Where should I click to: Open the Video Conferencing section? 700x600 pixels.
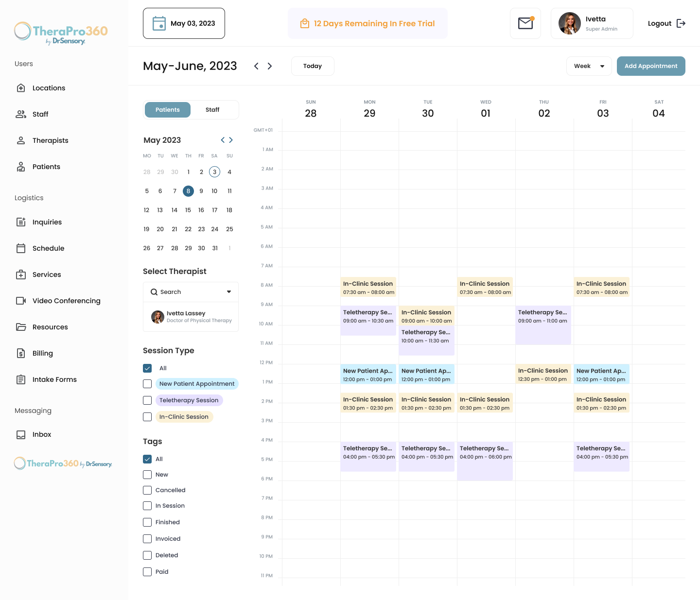pos(66,301)
